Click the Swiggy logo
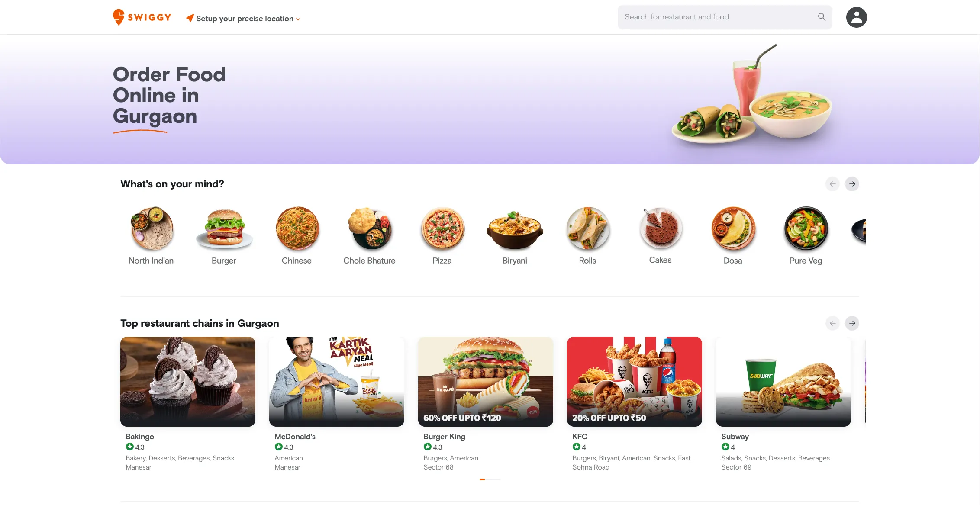980x505 pixels. click(x=142, y=17)
